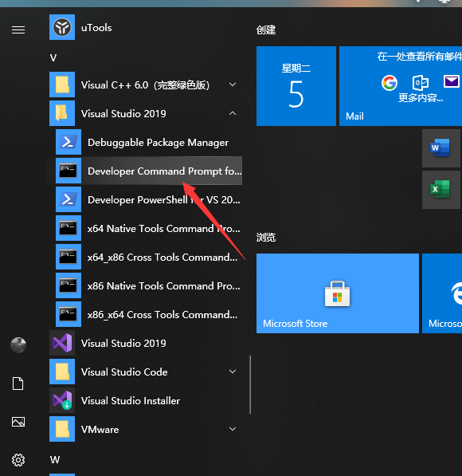Click 'Visual C++ 6.0 (完整绿色版)' text
462x476 pixels.
click(x=145, y=85)
